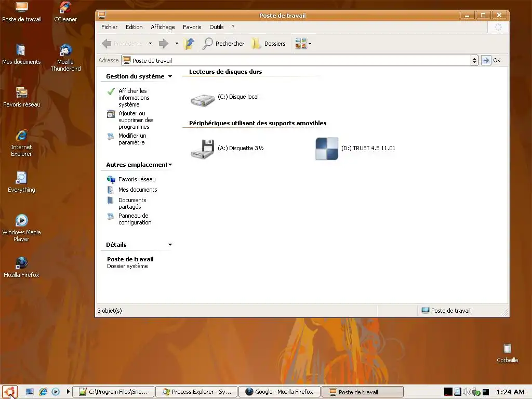Screen dimensions: 532x399
Task: Open the Forward history dropdown arrow
Action: click(x=177, y=44)
